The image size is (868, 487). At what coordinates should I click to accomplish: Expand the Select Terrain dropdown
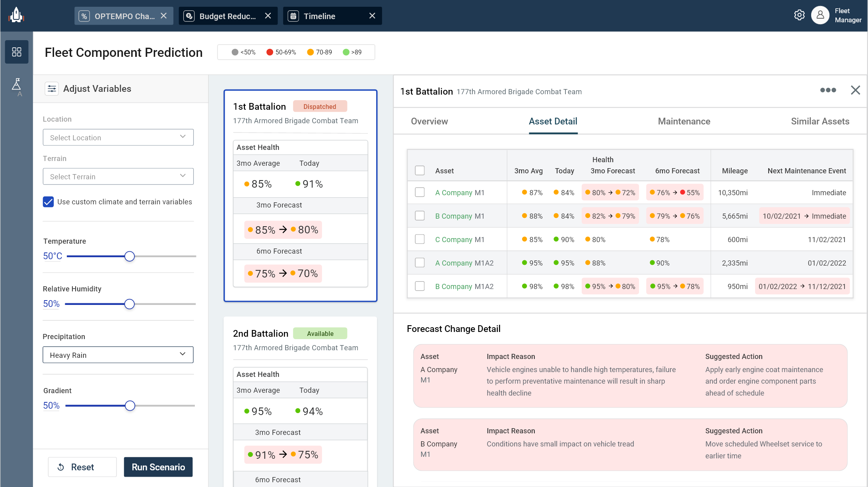118,176
